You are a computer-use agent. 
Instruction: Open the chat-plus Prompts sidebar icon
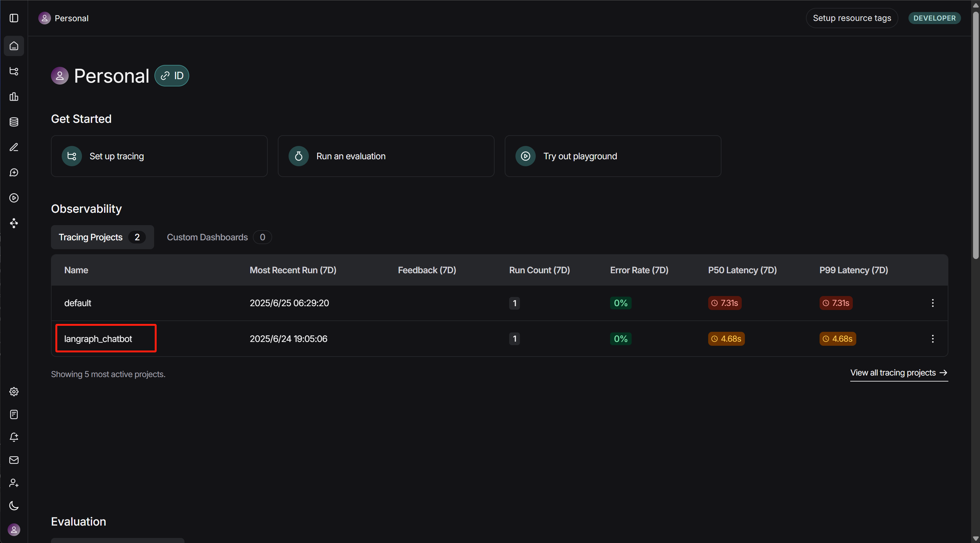(14, 173)
